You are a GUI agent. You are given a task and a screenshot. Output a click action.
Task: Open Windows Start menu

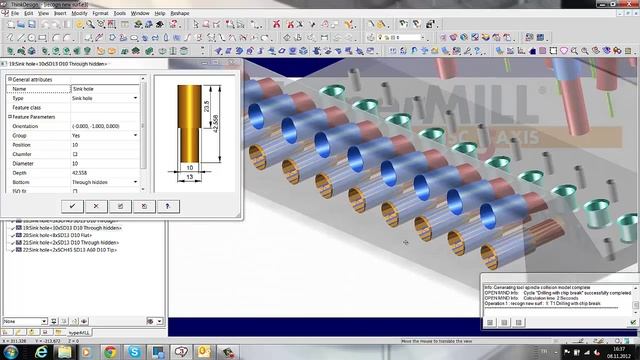click(x=10, y=352)
